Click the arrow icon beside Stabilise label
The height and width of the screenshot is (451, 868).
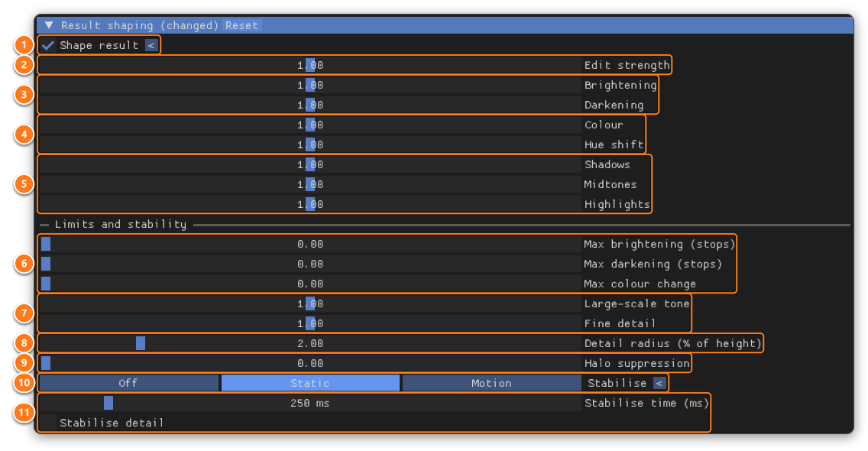[659, 384]
